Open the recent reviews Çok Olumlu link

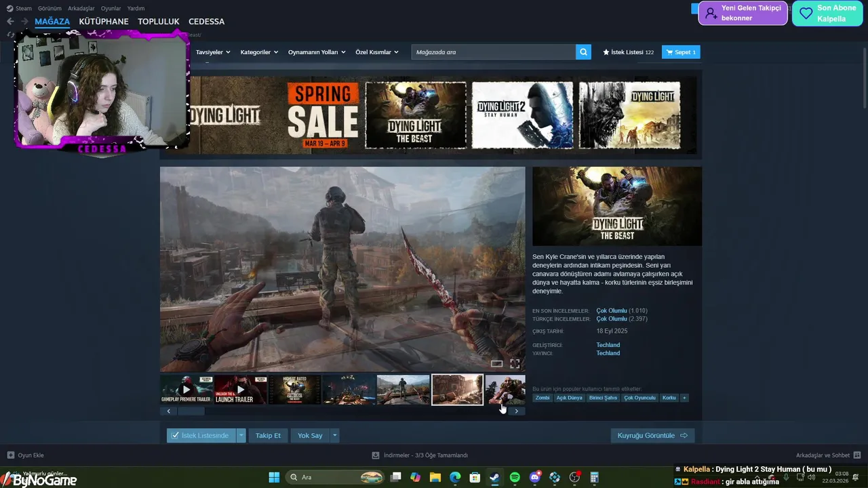(612, 310)
